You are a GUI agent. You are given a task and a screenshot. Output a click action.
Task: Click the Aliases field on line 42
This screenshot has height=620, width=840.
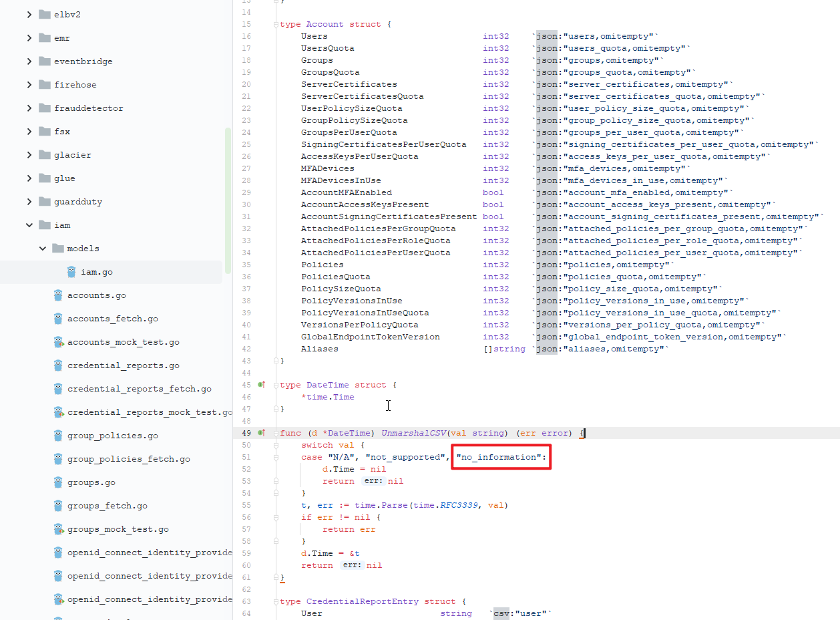click(x=320, y=349)
